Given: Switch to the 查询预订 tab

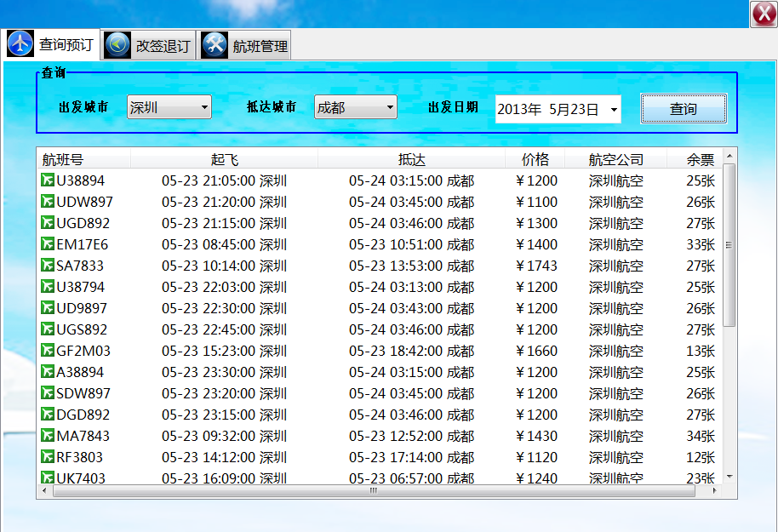Looking at the screenshot, I should (52, 44).
